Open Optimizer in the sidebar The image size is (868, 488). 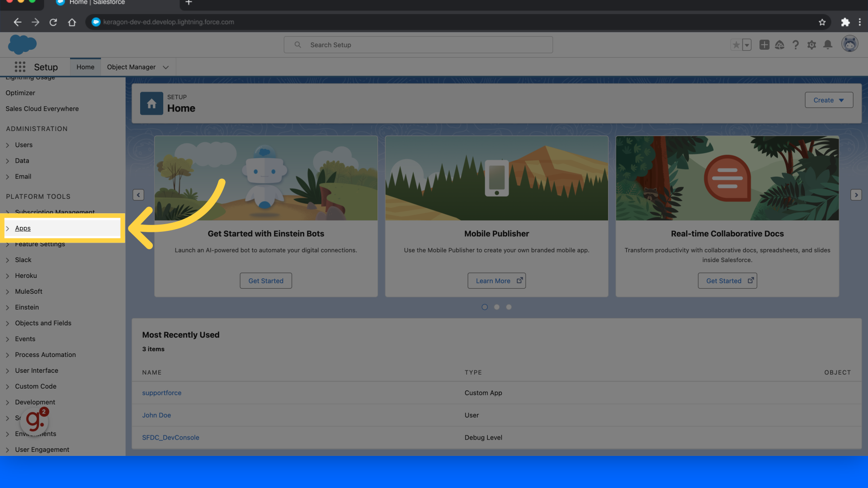[x=20, y=93]
